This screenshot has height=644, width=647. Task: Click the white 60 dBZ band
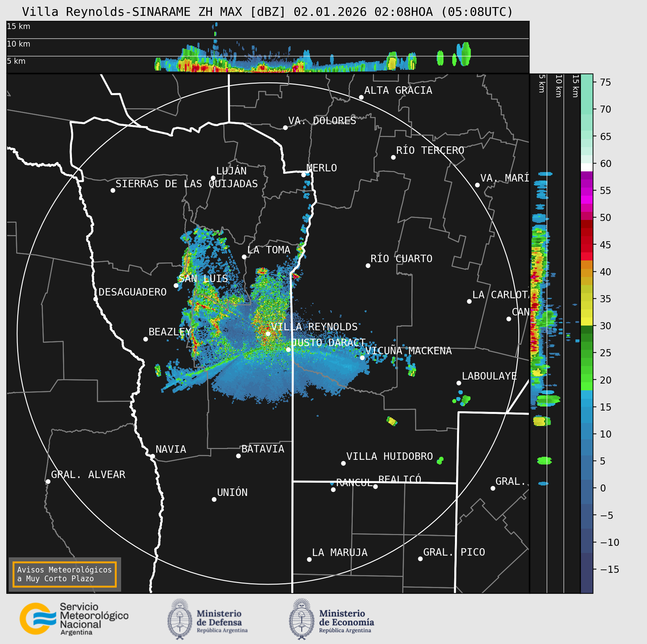(587, 167)
